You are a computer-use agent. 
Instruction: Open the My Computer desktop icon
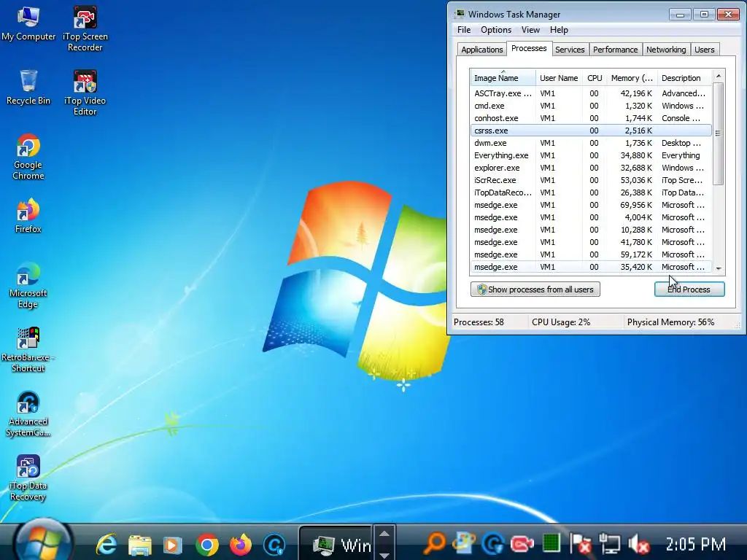pyautogui.click(x=28, y=24)
